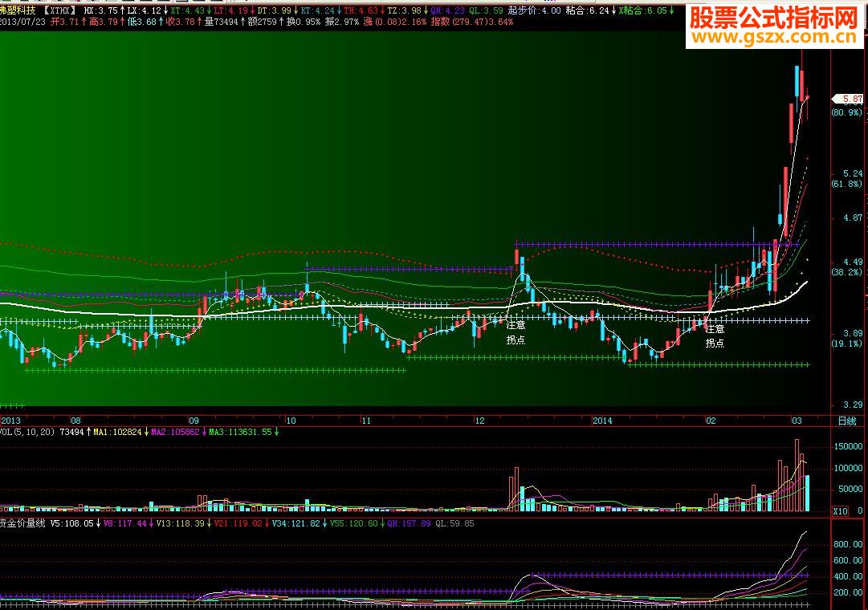Select the red TH:4.63 indicator value
The height and width of the screenshot is (610, 868).
[361, 10]
